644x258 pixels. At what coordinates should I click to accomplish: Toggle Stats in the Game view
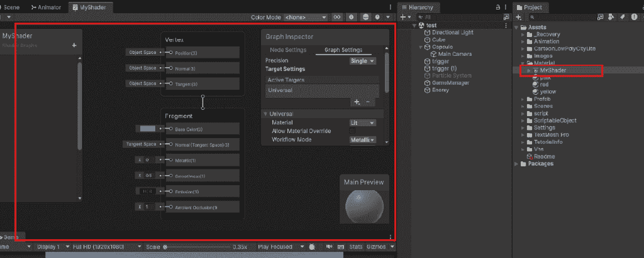(x=355, y=247)
